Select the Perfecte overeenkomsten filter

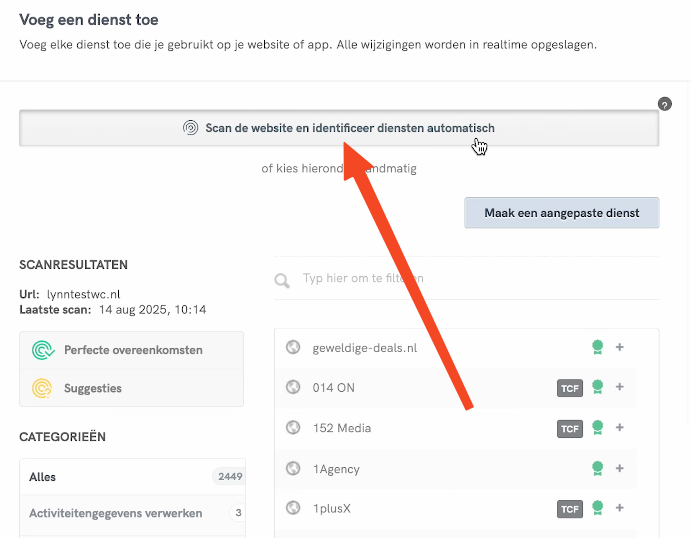132,350
